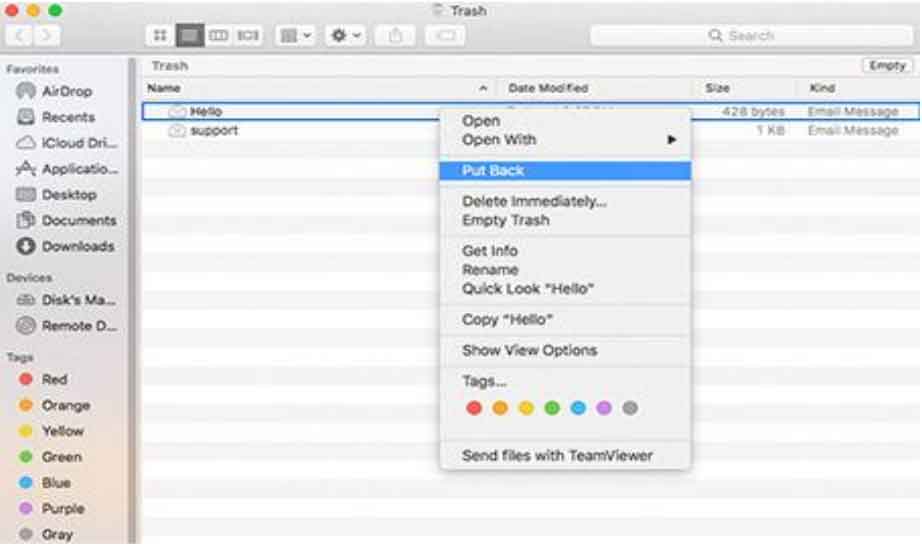Switch to Cover Flow view
This screenshot has height=545, width=922.
(248, 35)
